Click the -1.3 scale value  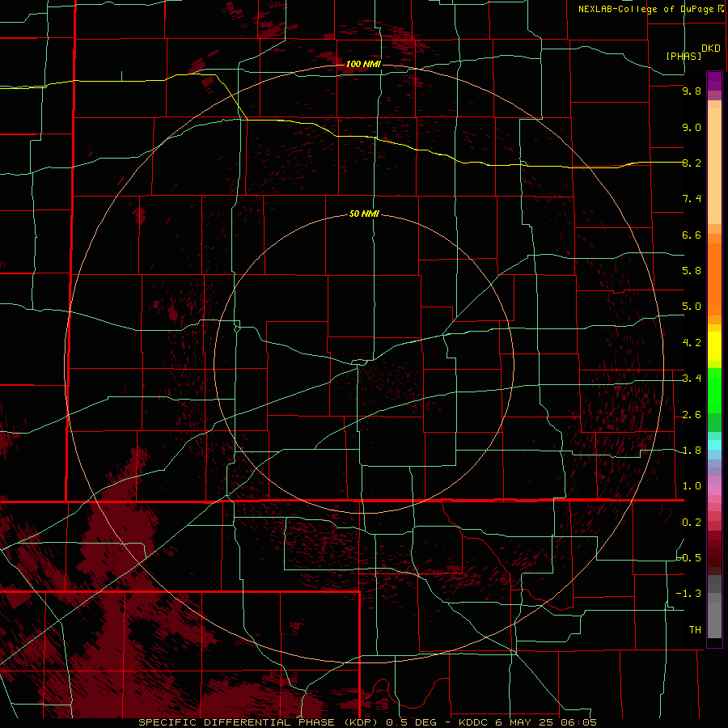click(x=688, y=594)
